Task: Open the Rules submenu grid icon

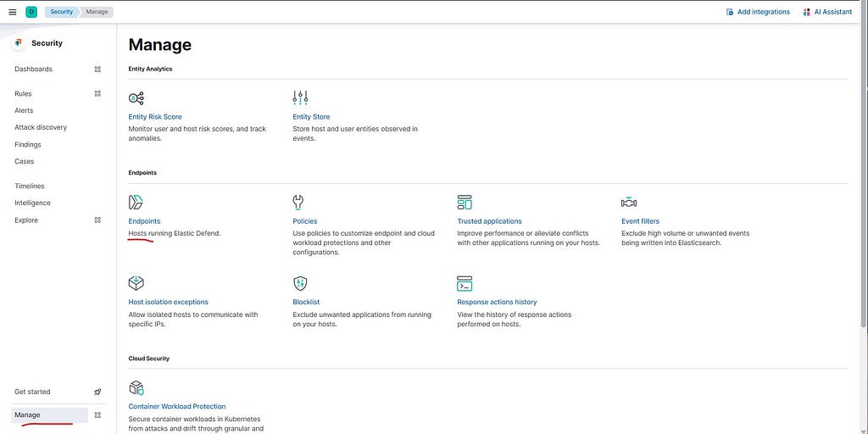Action: coord(98,93)
